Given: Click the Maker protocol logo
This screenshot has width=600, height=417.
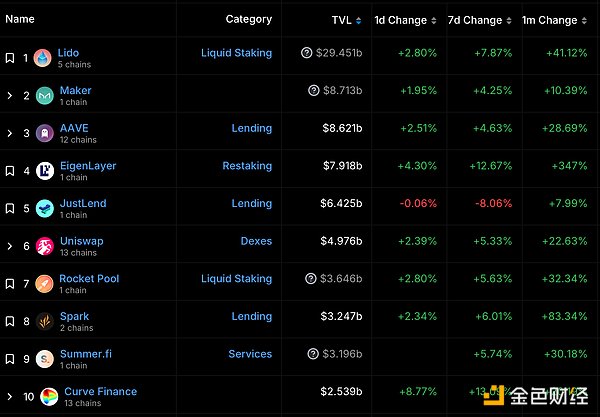Looking at the screenshot, I should (x=43, y=96).
